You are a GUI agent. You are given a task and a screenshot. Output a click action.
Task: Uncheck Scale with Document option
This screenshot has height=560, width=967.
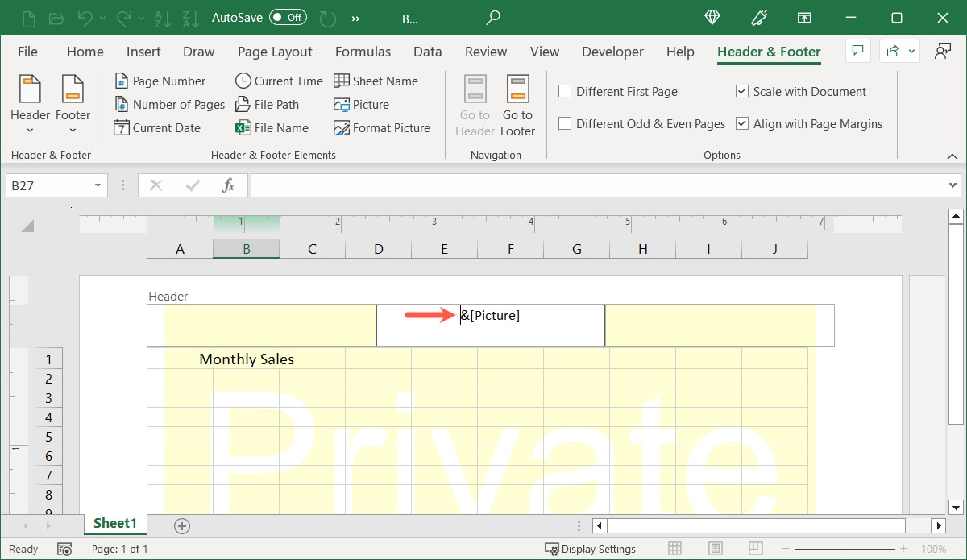(x=742, y=92)
